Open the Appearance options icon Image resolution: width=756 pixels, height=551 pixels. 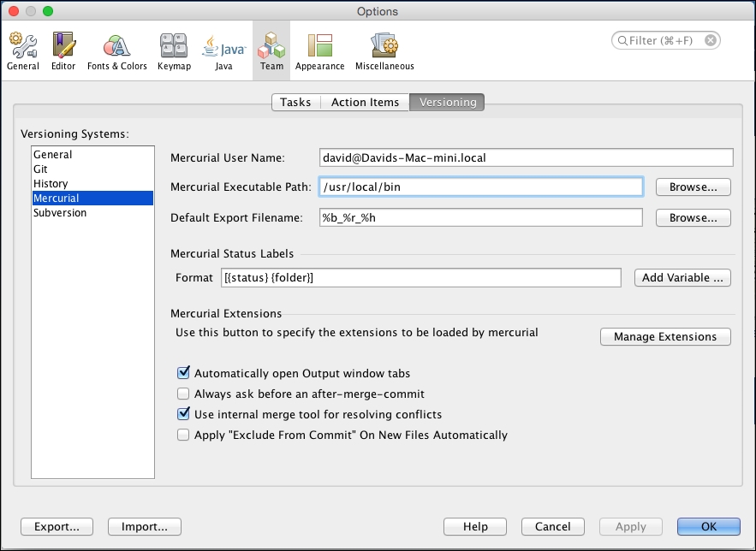pos(319,49)
